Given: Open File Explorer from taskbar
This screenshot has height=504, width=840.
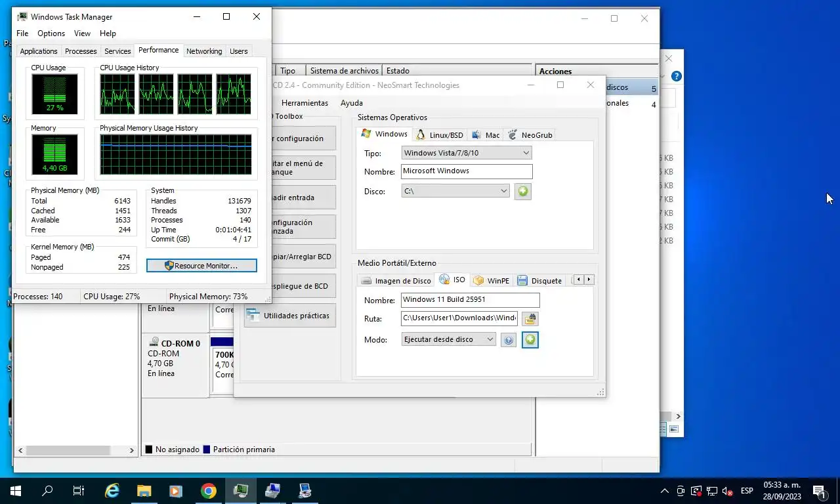Looking at the screenshot, I should pyautogui.click(x=144, y=490).
